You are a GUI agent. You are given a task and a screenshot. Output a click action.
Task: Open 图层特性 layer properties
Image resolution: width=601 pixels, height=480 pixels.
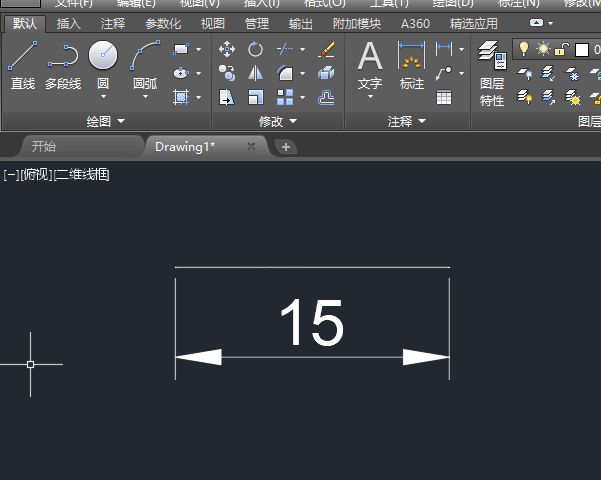coord(491,74)
